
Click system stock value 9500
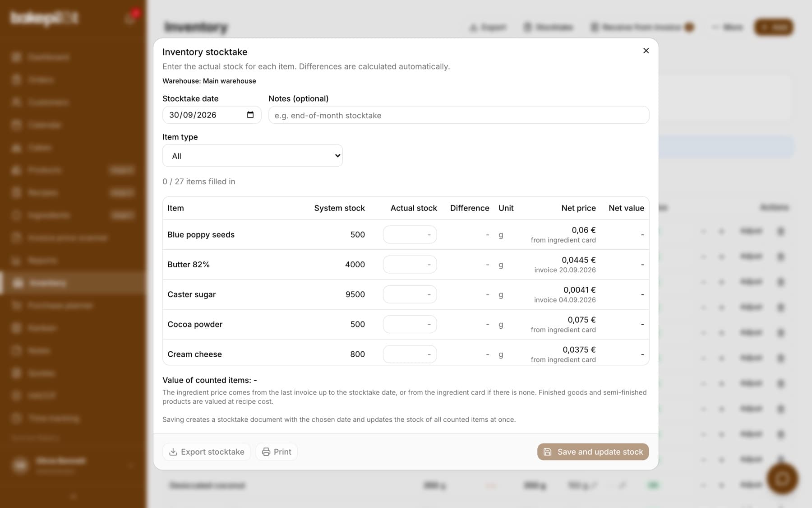[x=355, y=294]
